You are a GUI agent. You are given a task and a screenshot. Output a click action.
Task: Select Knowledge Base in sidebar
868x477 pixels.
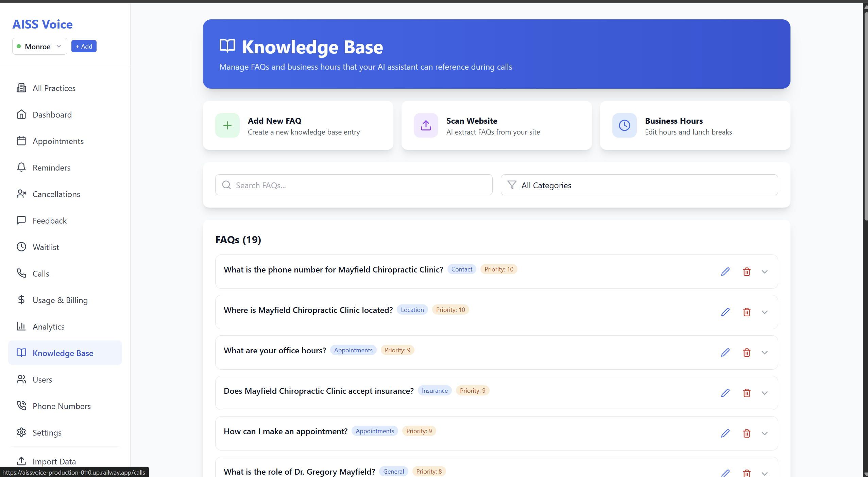(65, 353)
